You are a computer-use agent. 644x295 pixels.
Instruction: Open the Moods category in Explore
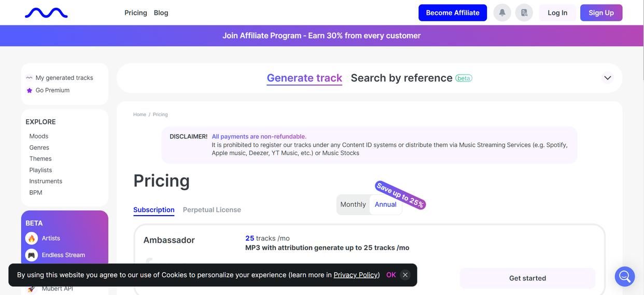pyautogui.click(x=39, y=136)
